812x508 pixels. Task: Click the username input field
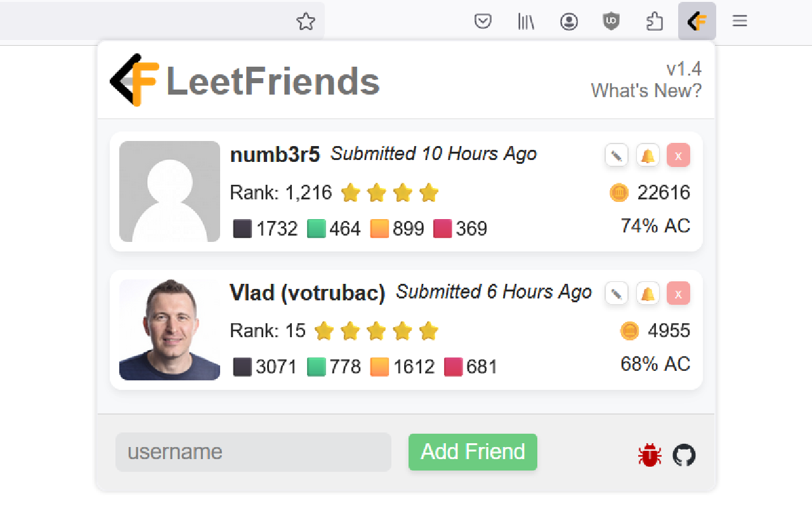[x=253, y=451]
